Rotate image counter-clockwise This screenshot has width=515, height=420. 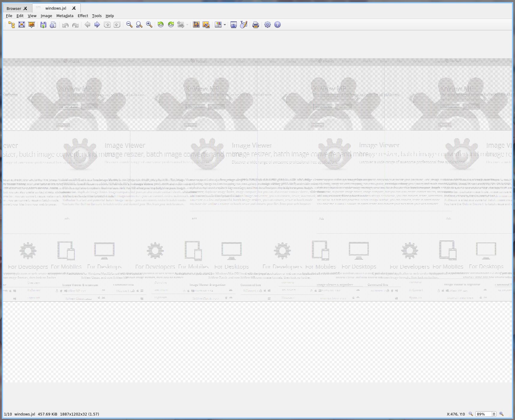pos(161,25)
